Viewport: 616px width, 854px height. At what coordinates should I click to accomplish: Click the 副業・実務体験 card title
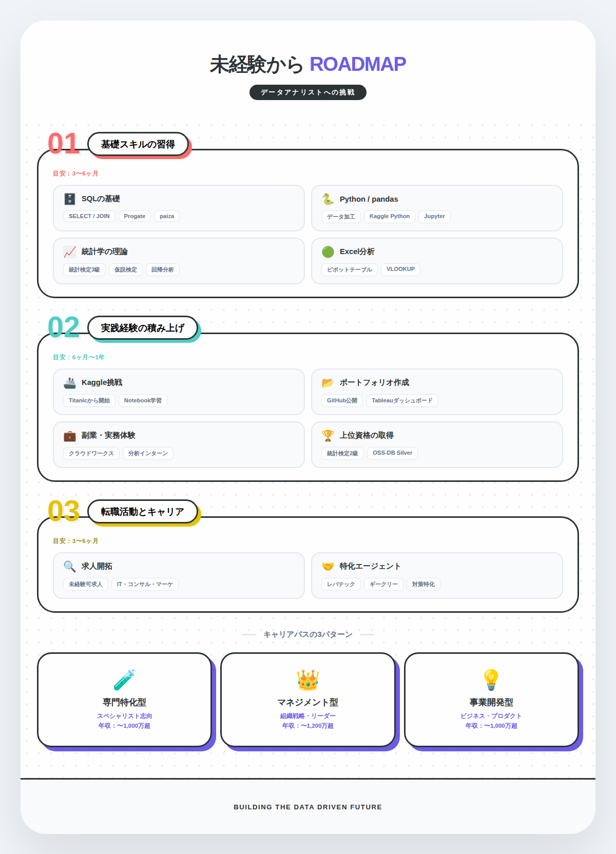point(108,436)
